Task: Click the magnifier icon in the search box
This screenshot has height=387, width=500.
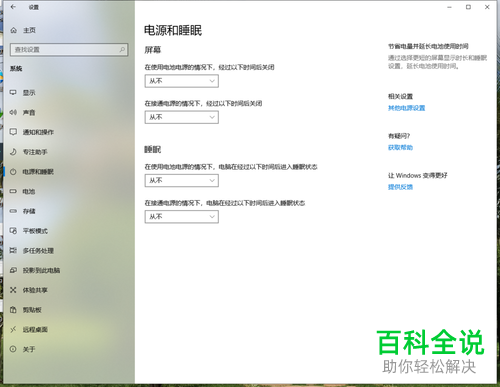Action: click(x=122, y=50)
